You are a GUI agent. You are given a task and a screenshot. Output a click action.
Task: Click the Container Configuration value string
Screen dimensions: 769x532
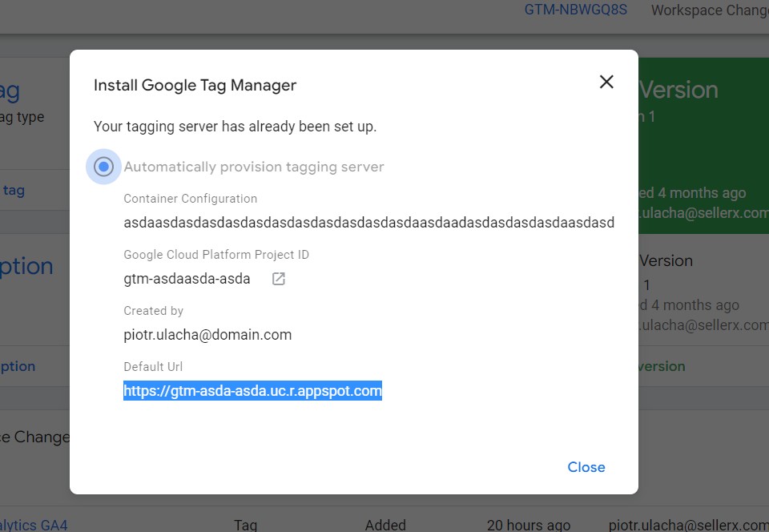[x=368, y=223]
